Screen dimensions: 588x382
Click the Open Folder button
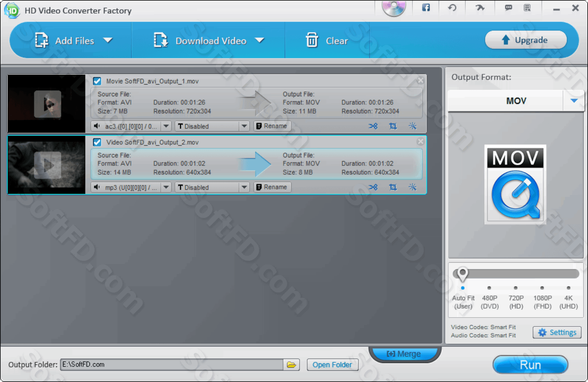point(333,365)
